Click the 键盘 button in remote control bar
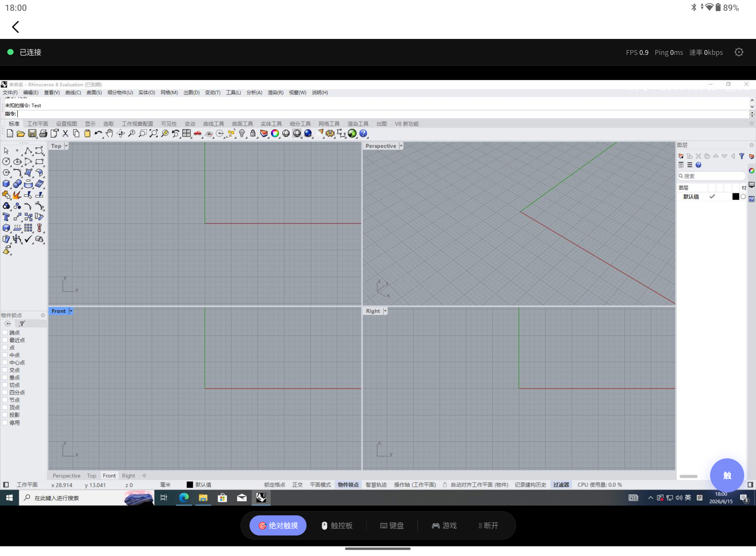Image resolution: width=756 pixels, height=556 pixels. (x=392, y=525)
